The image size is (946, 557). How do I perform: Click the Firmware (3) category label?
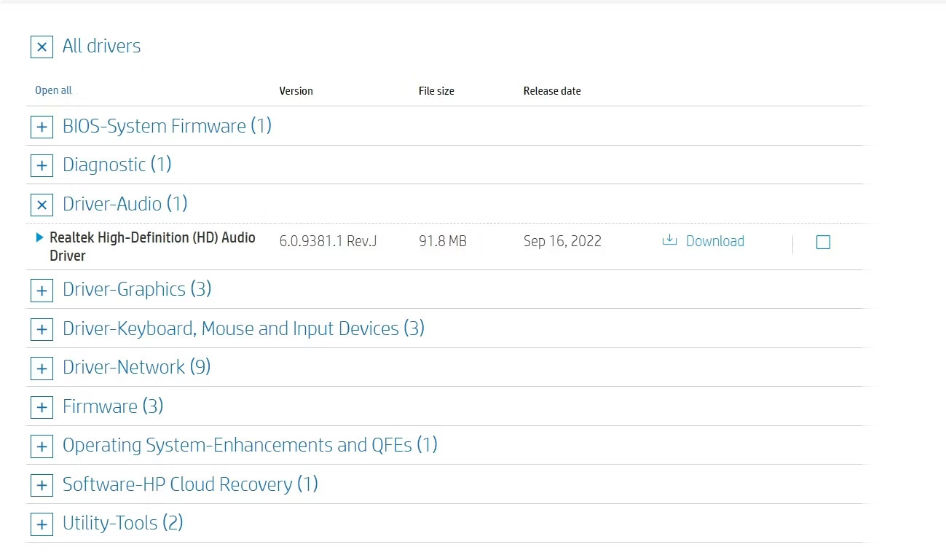(112, 406)
